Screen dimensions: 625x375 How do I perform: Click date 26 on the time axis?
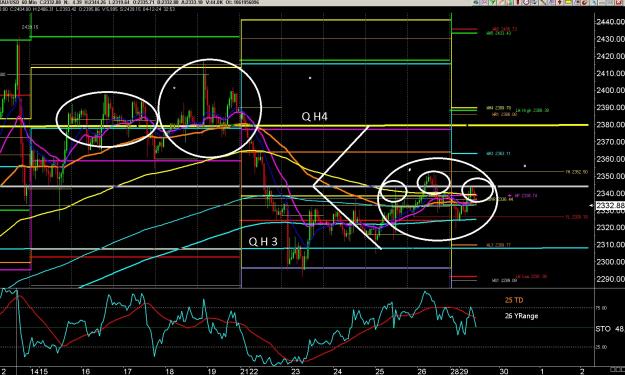tap(422, 371)
